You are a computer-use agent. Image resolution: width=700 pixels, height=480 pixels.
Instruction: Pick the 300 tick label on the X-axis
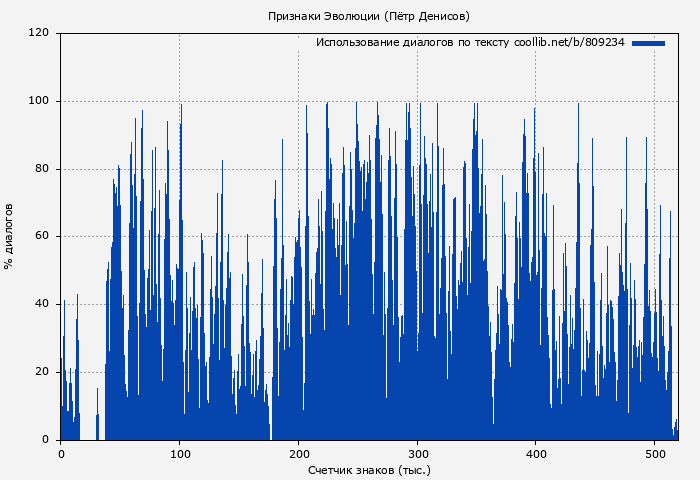417,453
